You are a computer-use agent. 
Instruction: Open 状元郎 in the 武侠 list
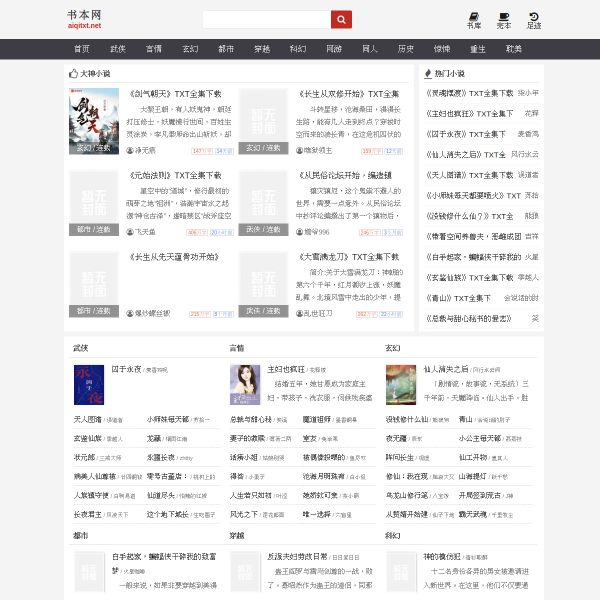84,457
